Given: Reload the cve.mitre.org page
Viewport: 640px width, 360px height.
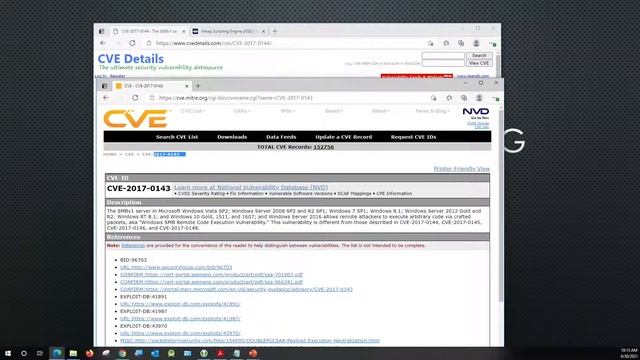Looking at the screenshot, I should (x=135, y=98).
